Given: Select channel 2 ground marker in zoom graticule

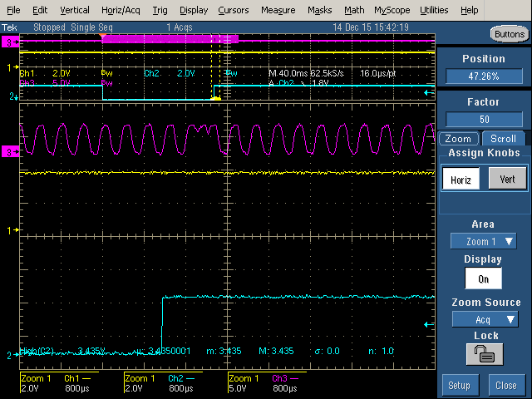Looking at the screenshot, I should [13, 355].
